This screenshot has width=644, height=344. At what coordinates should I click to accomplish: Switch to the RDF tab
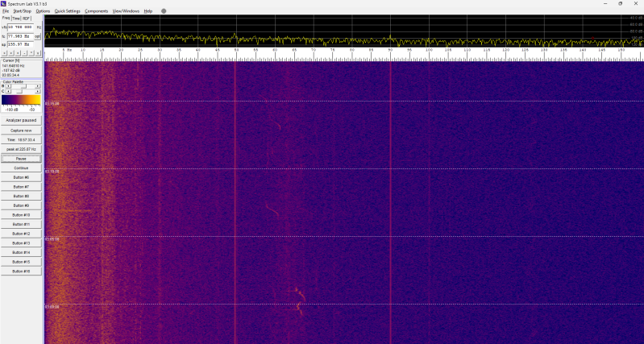(27, 19)
